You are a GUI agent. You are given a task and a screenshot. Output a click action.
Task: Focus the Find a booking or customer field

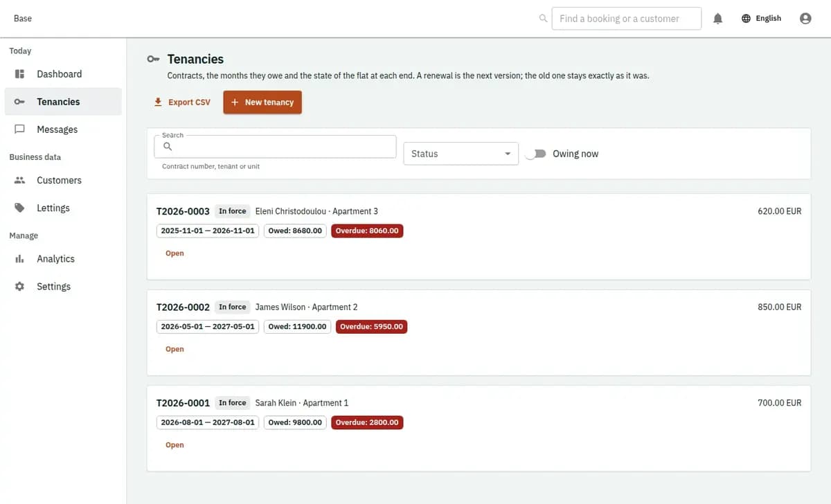pos(627,19)
